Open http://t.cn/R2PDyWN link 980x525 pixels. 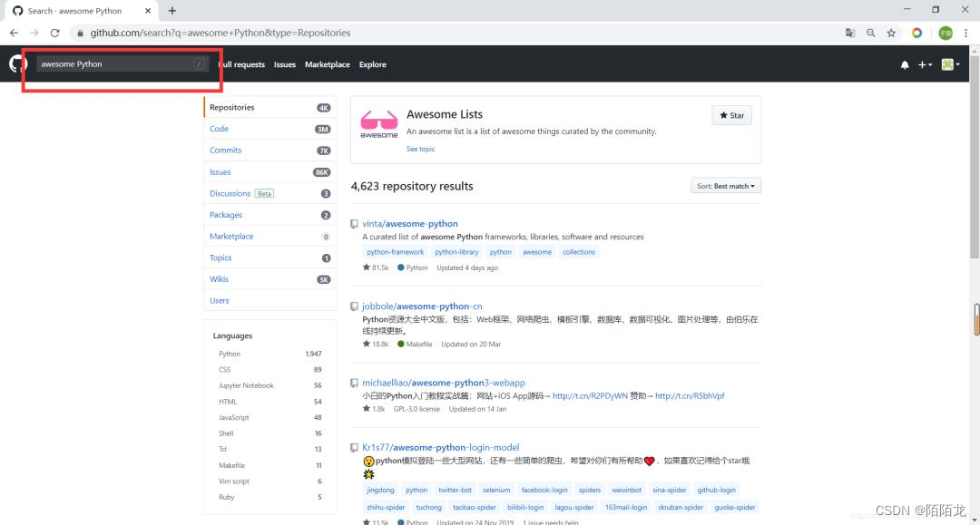tap(590, 395)
